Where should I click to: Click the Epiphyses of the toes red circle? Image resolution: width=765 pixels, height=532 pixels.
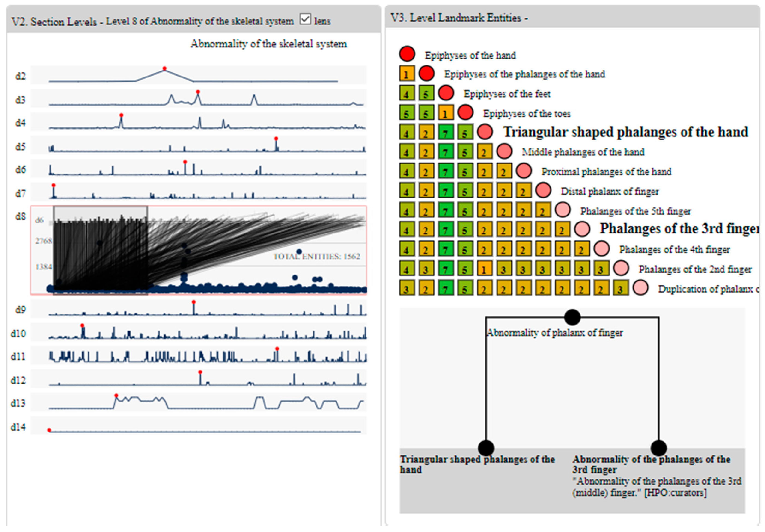point(465,112)
